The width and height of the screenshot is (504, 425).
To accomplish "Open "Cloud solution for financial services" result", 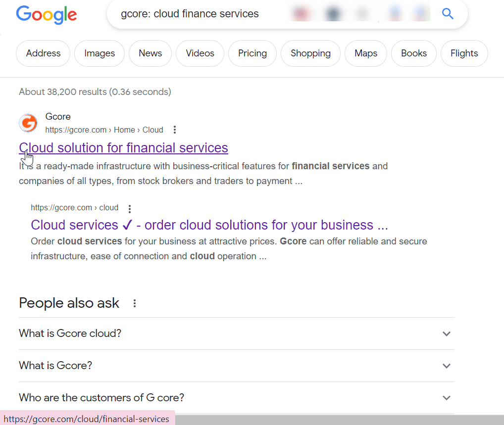I will click(123, 148).
